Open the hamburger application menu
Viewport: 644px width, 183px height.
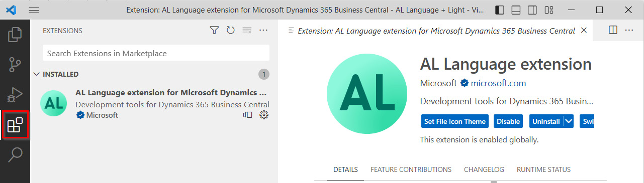tap(34, 10)
